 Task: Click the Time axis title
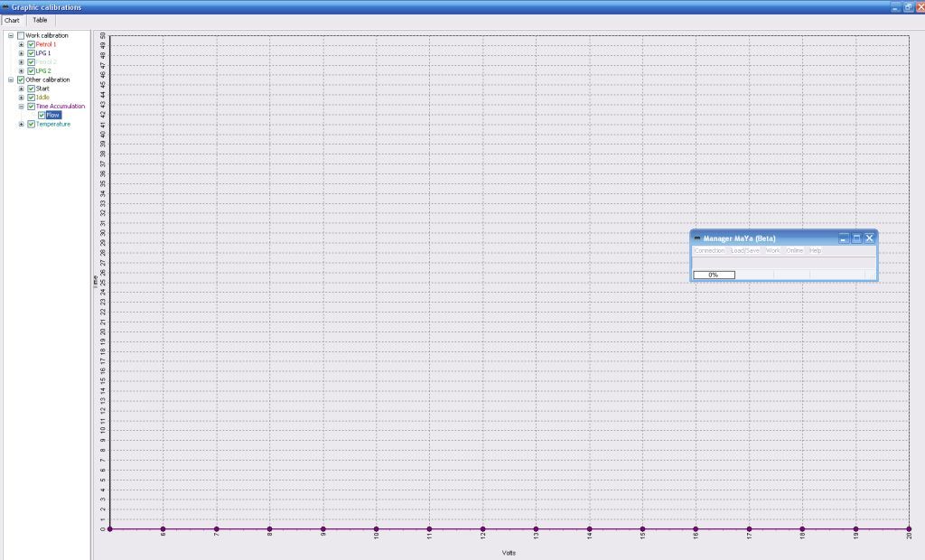pos(96,282)
